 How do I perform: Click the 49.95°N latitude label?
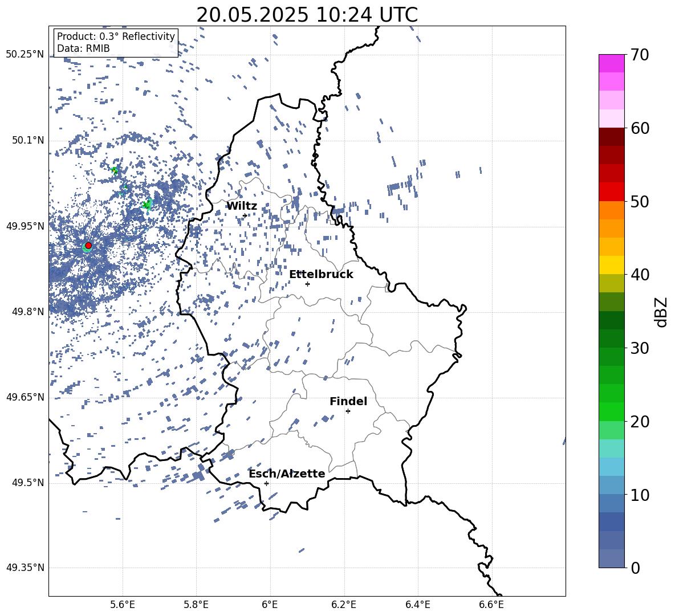(x=25, y=226)
